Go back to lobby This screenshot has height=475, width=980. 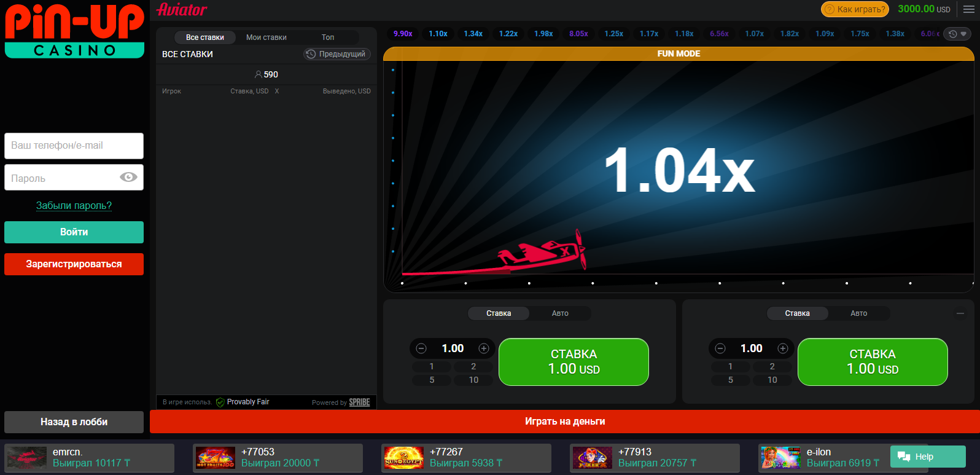[x=74, y=422]
